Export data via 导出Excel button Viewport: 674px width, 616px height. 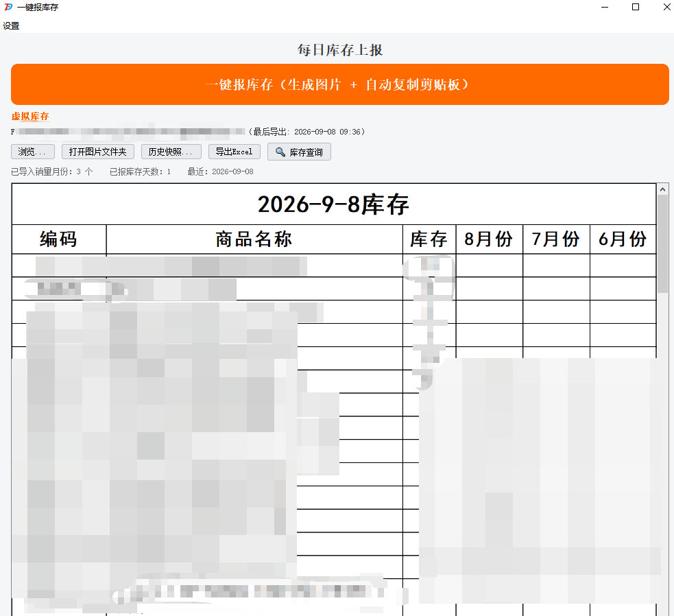pyautogui.click(x=234, y=152)
